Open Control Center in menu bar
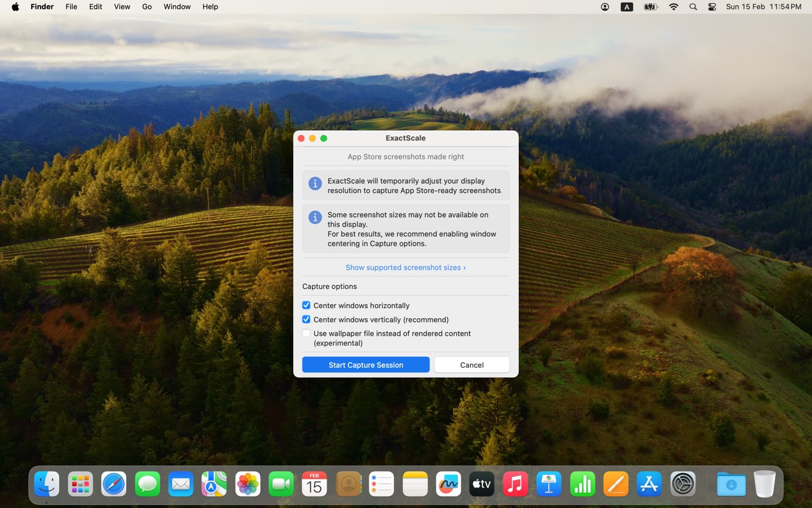 pos(712,7)
